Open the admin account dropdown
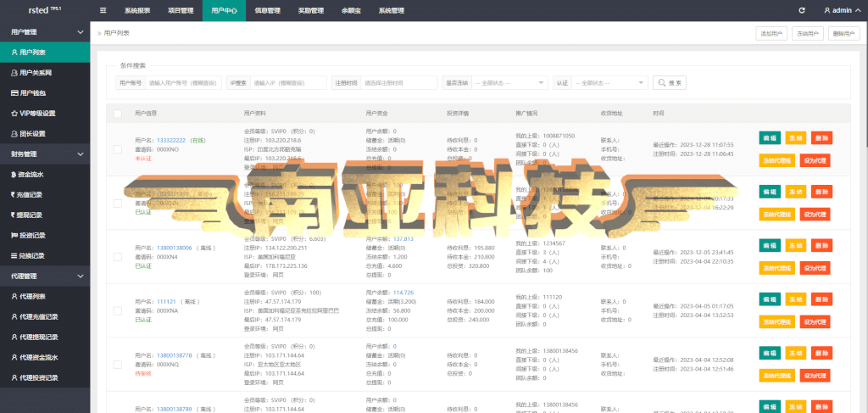This screenshot has width=868, height=413. [841, 10]
